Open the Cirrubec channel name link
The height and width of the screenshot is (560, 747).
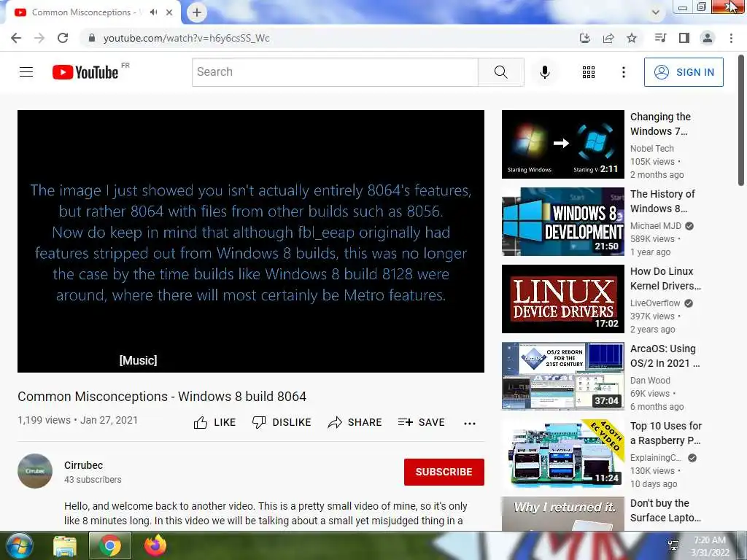pyautogui.click(x=83, y=465)
